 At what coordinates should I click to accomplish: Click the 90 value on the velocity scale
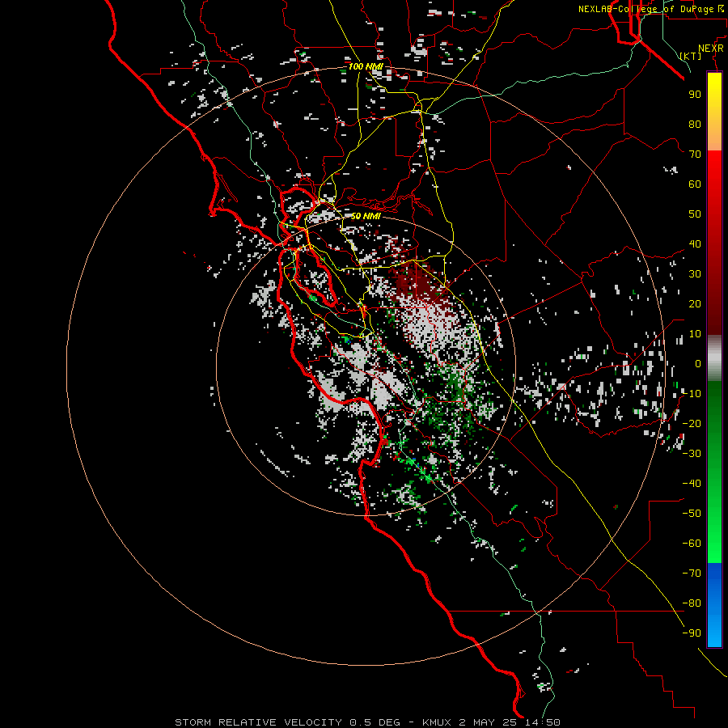(695, 95)
